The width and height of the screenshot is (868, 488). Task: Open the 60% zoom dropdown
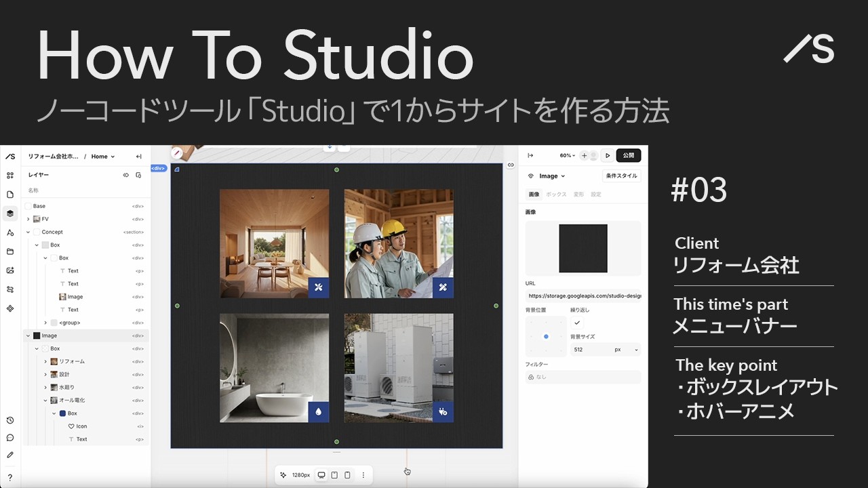pos(567,155)
